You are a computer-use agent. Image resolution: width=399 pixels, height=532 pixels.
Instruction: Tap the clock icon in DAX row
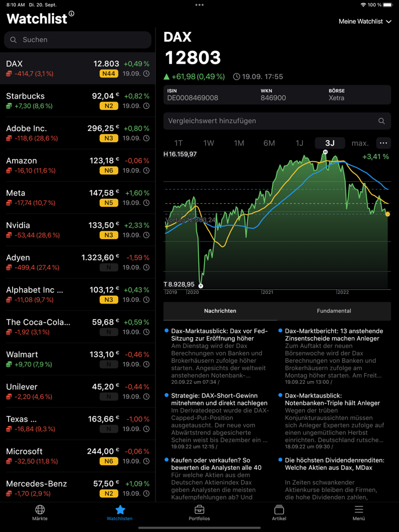coord(146,73)
